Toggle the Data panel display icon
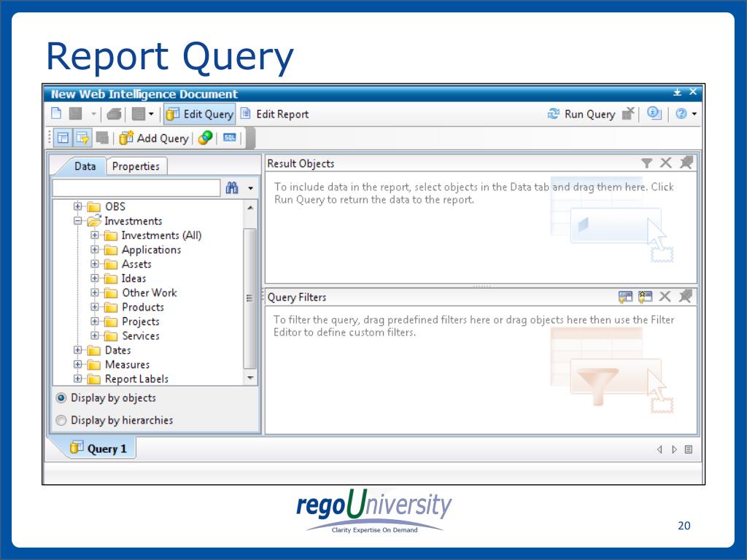 (x=63, y=138)
